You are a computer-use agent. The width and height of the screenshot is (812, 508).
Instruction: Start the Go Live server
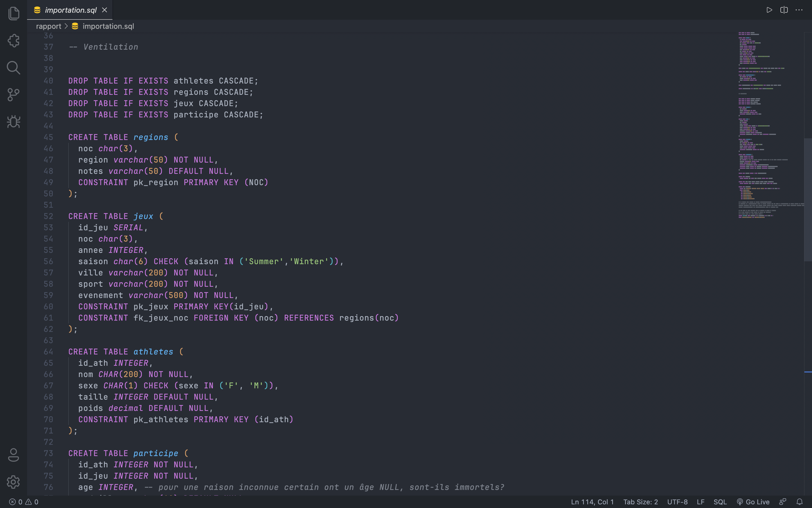tap(753, 502)
